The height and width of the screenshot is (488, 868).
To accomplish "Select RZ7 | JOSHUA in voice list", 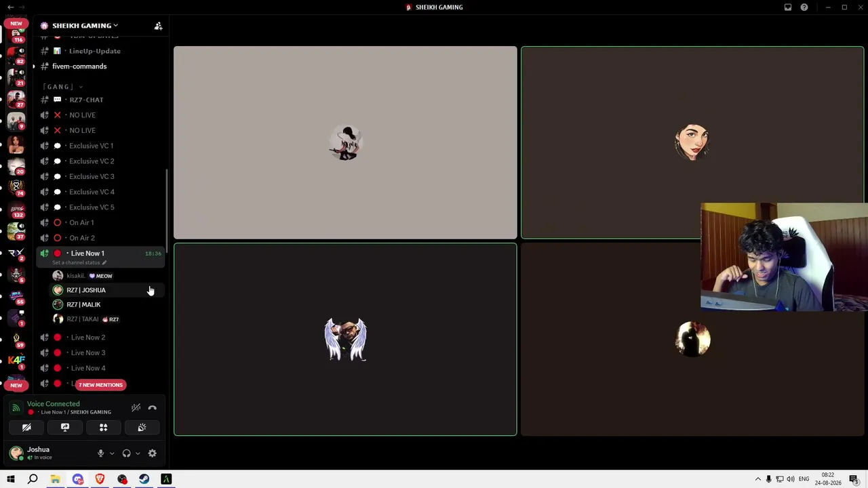I will point(107,290).
